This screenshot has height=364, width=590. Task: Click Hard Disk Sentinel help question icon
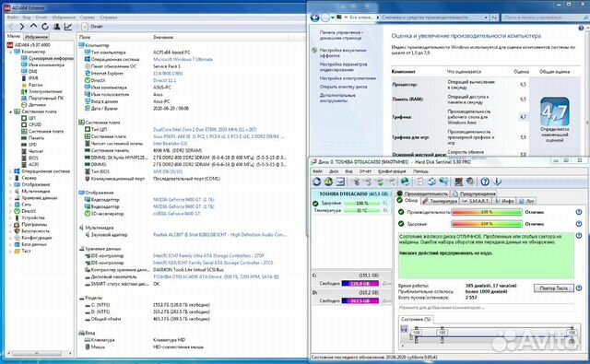(485, 182)
